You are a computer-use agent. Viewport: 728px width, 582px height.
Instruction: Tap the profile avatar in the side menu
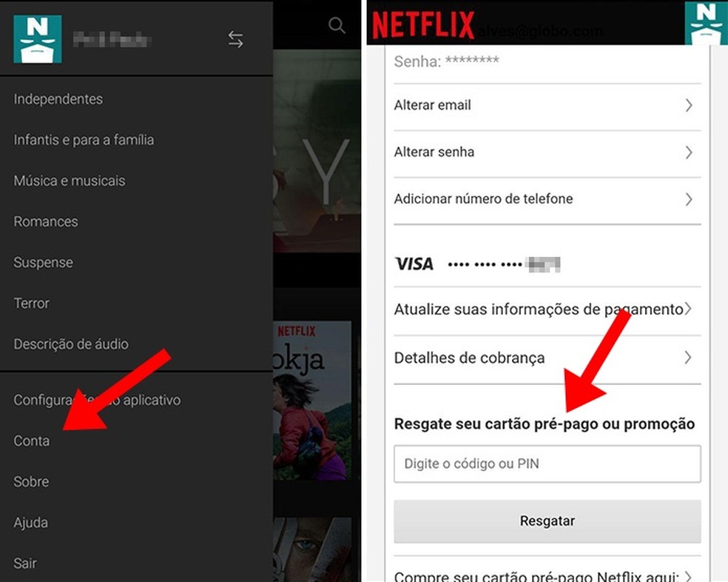(x=38, y=39)
